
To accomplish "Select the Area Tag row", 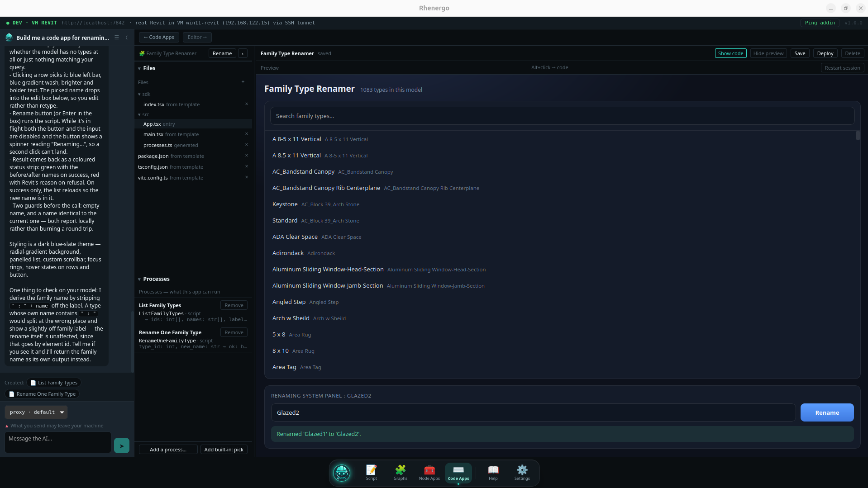I will pos(561,367).
